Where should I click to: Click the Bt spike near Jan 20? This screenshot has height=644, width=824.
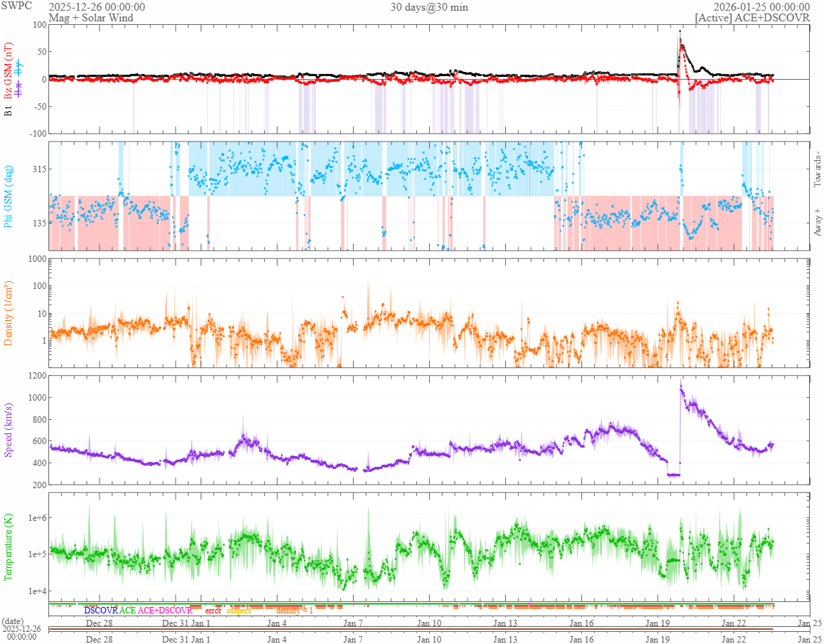680,32
